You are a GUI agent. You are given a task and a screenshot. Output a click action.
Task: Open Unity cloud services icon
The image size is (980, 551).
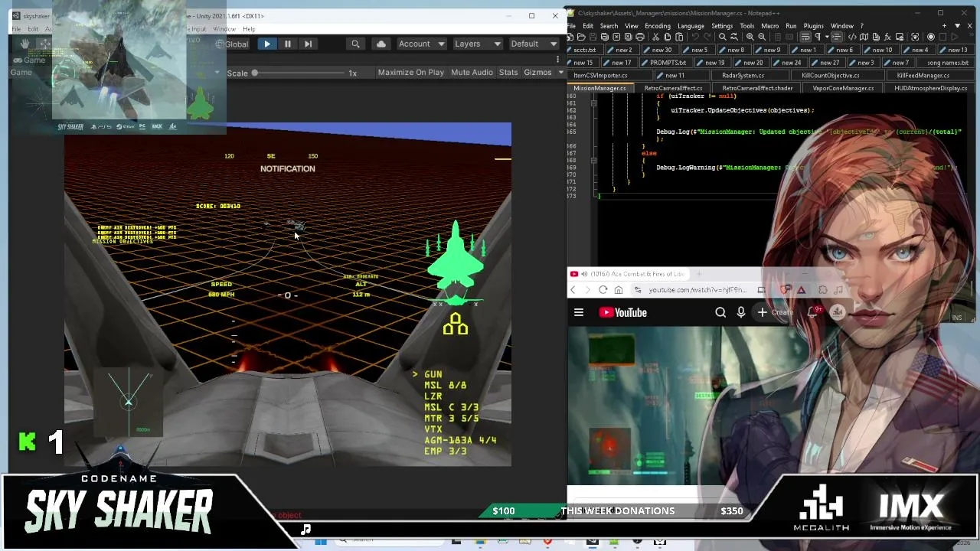pyautogui.click(x=381, y=44)
